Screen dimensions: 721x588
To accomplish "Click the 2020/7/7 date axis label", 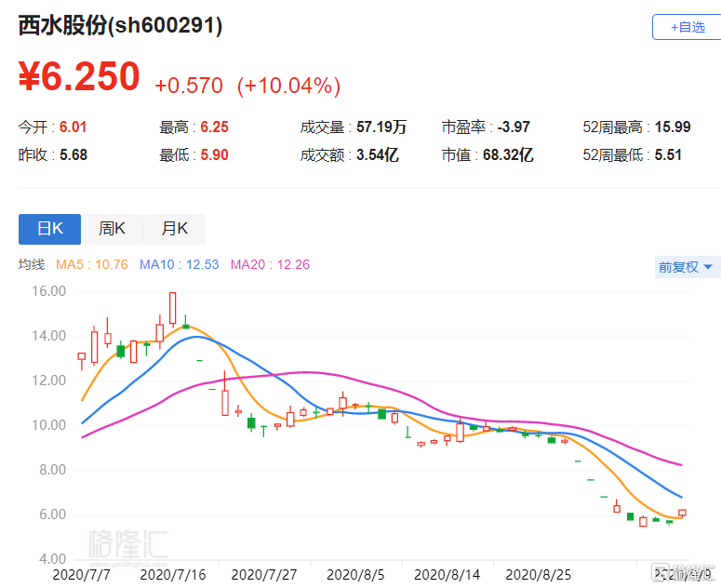I will [81, 575].
